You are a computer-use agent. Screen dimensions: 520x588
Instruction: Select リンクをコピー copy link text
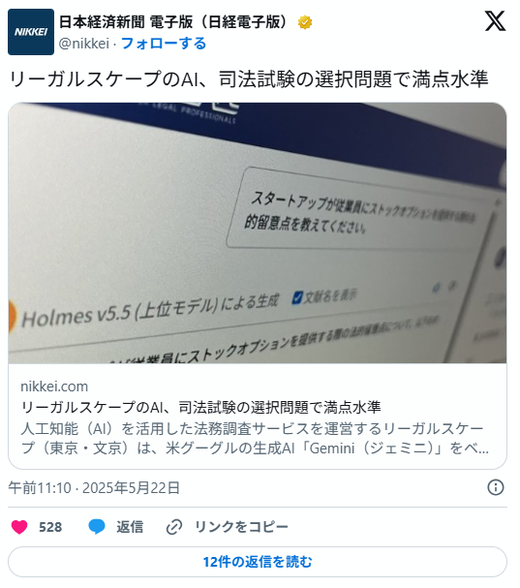241,527
